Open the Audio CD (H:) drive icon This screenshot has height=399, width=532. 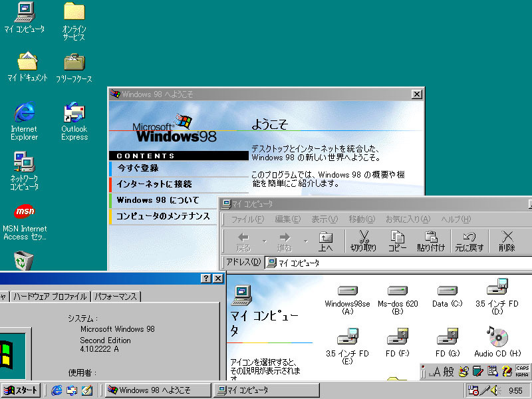click(497, 336)
